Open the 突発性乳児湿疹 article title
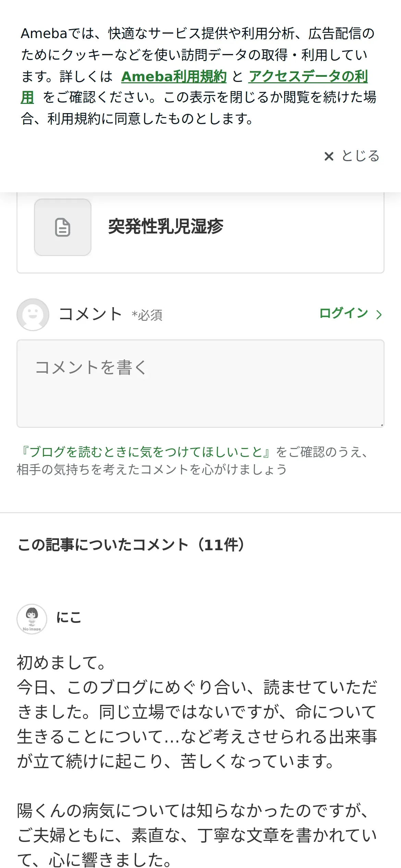Screen dimensions: 401x868 [166, 226]
